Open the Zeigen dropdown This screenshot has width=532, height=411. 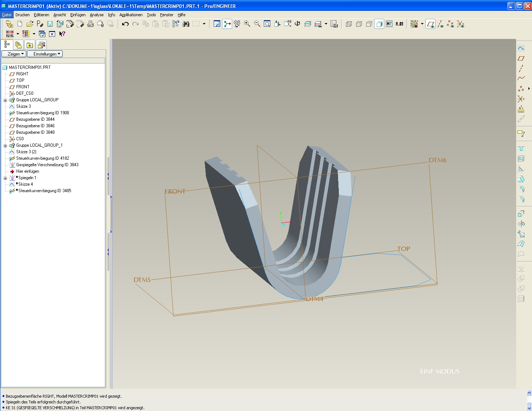point(14,54)
